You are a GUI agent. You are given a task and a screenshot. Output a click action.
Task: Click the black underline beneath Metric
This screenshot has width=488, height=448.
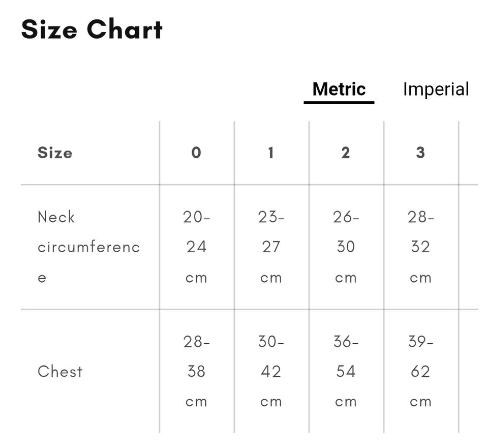[339, 102]
